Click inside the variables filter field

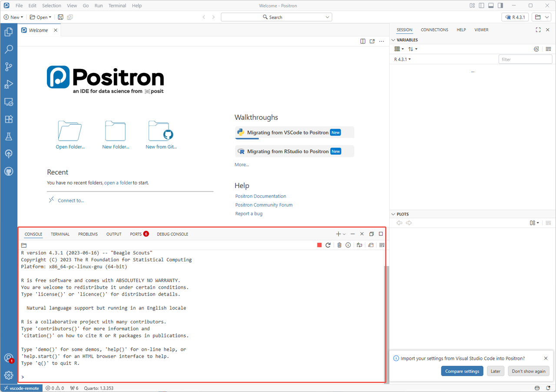(525, 59)
